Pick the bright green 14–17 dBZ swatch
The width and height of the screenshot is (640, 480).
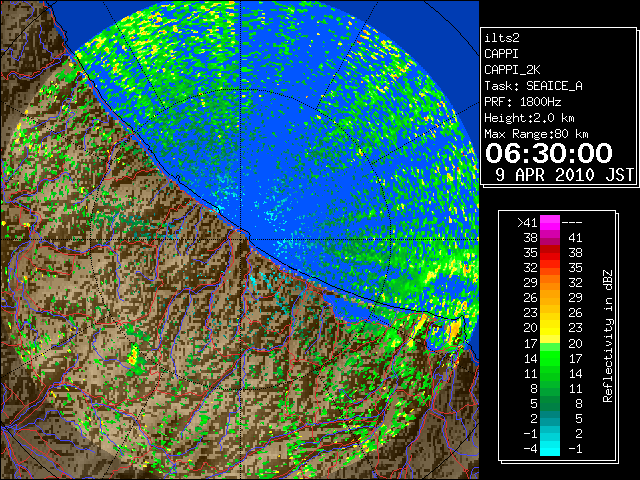click(550, 358)
